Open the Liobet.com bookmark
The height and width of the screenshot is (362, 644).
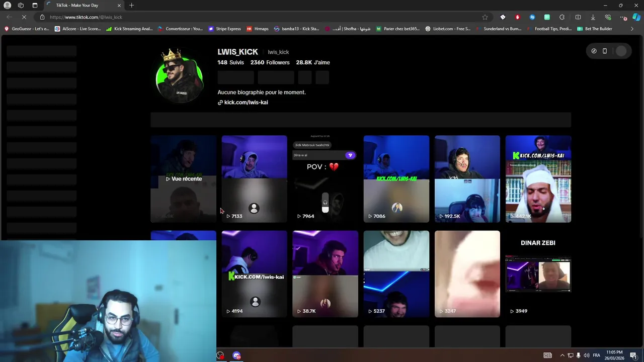[448, 29]
